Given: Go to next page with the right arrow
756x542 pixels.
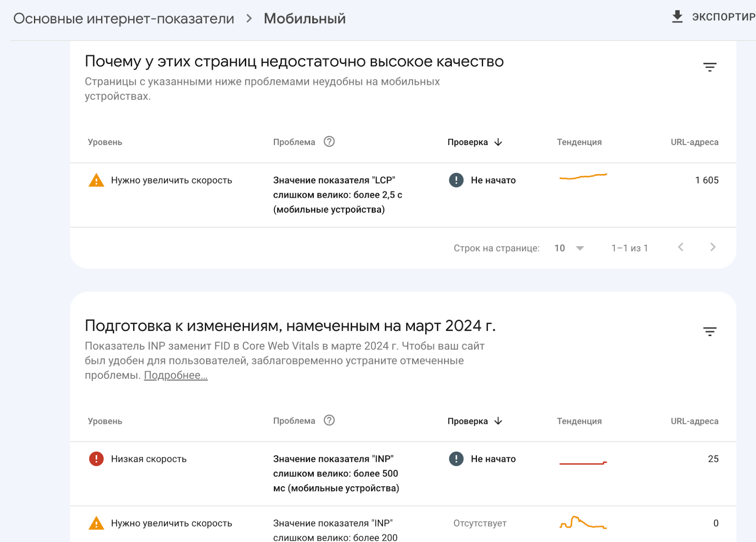Looking at the screenshot, I should [713, 247].
